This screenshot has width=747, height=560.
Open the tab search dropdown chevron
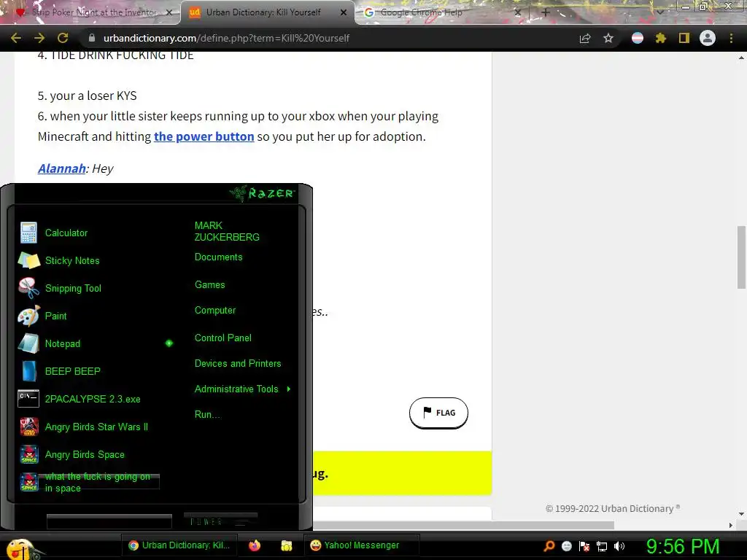coord(660,12)
